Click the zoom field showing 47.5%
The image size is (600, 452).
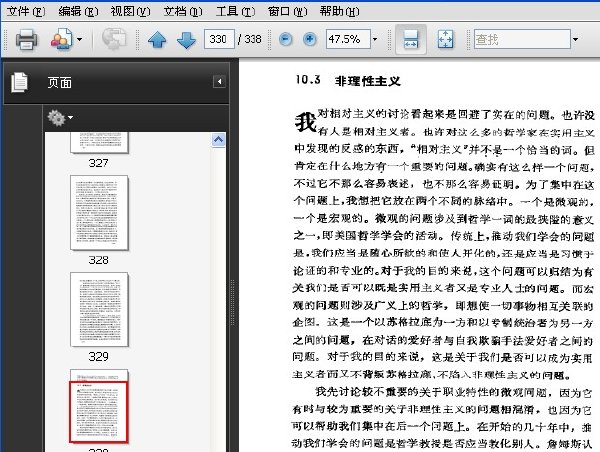pyautogui.click(x=348, y=39)
